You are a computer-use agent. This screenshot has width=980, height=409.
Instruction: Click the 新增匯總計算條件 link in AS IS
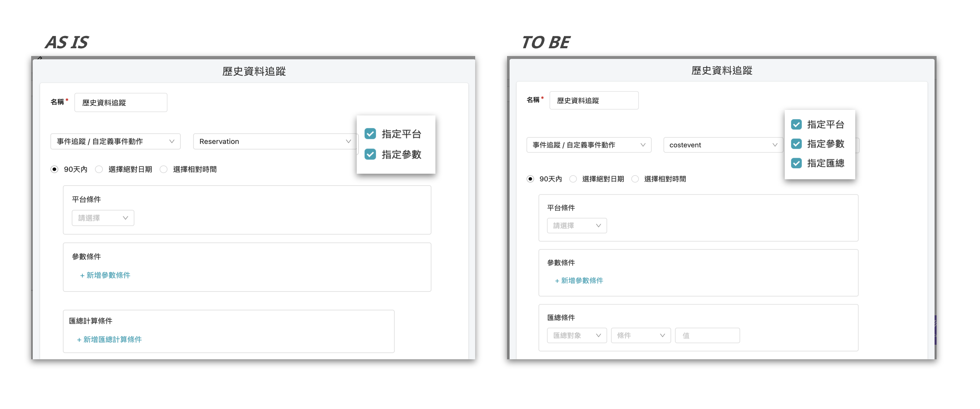point(109,339)
